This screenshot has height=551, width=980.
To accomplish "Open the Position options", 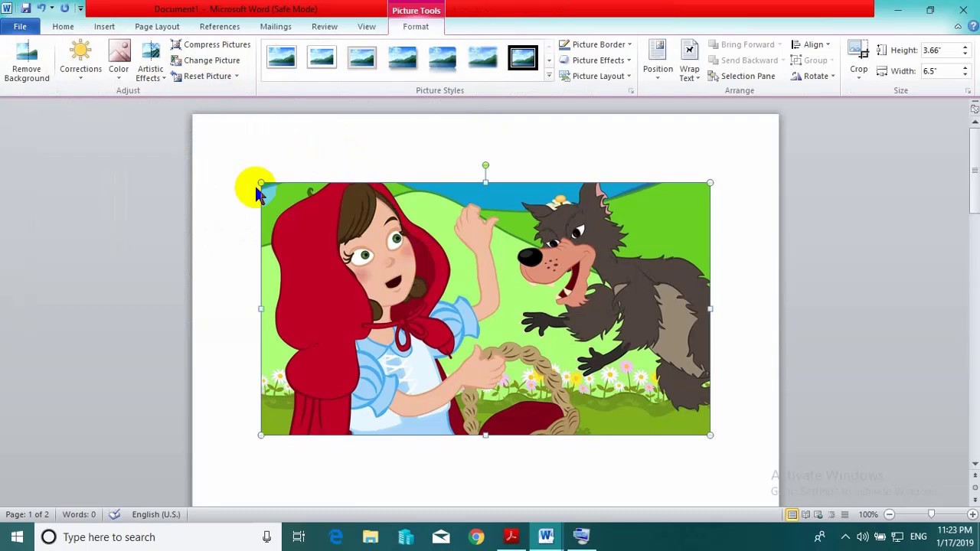I will (658, 61).
